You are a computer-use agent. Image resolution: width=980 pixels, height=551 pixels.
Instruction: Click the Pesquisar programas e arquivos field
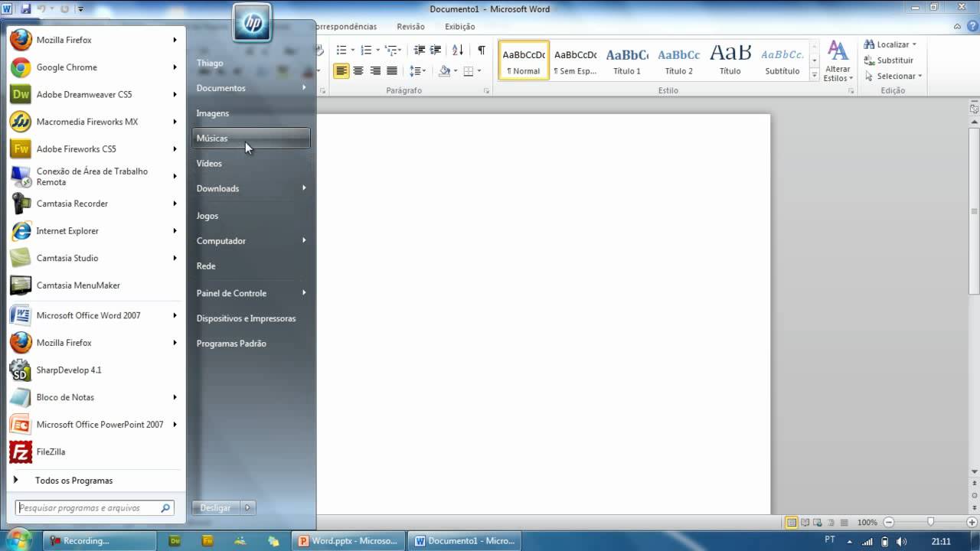pos(95,507)
